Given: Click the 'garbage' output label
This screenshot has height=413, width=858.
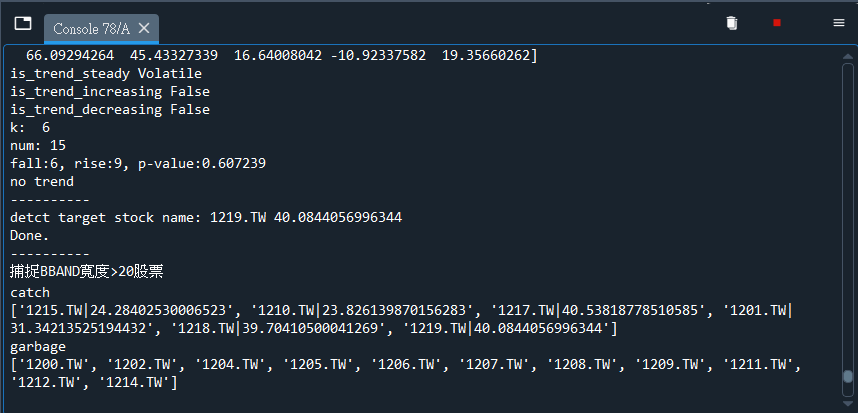Looking at the screenshot, I should pyautogui.click(x=38, y=347).
